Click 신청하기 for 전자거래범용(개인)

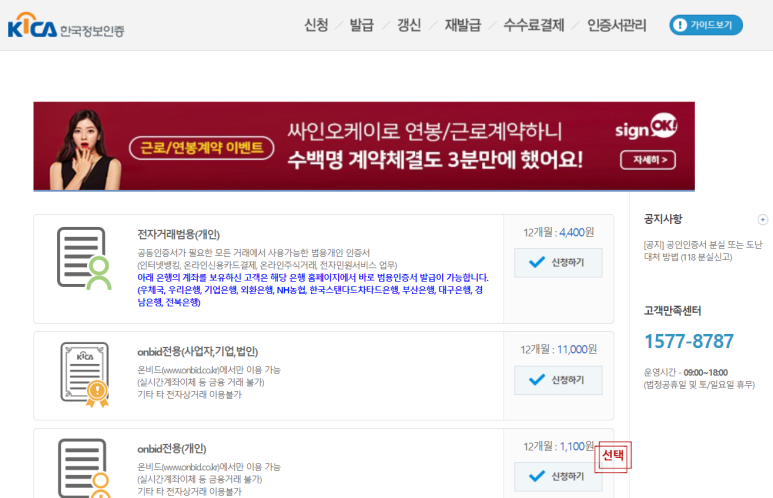click(558, 262)
